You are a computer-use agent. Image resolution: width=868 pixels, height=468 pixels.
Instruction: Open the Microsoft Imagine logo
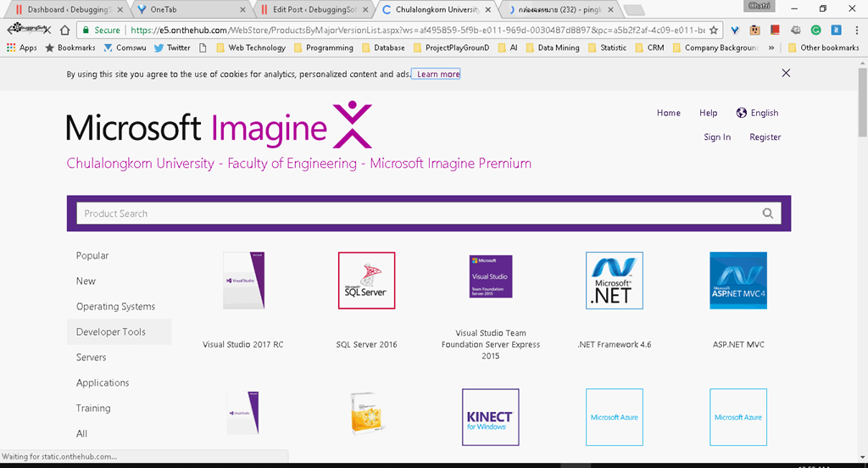pyautogui.click(x=220, y=125)
